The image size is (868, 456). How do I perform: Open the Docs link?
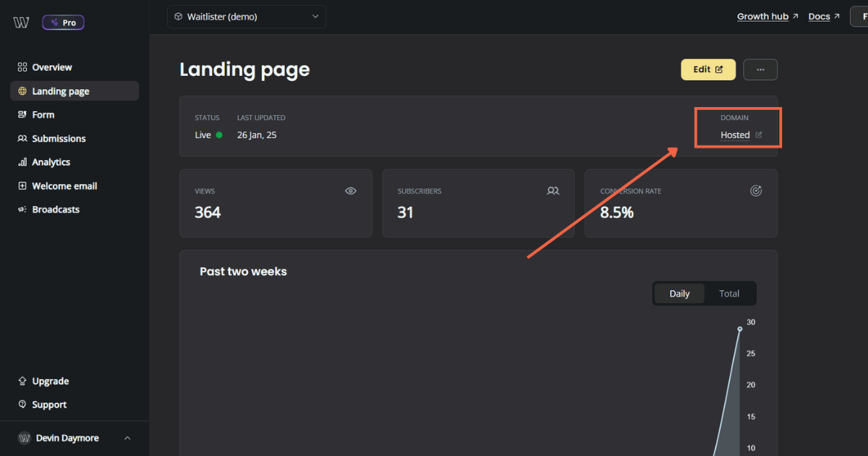pyautogui.click(x=818, y=16)
